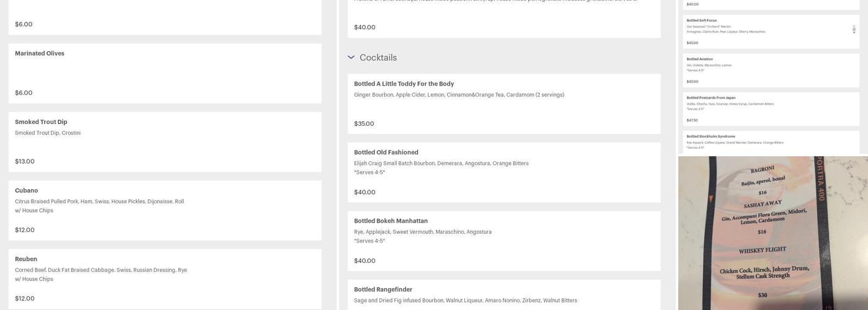Click the $6.00 item card above Marinated Olives
The image size is (868, 310).
pyautogui.click(x=164, y=17)
